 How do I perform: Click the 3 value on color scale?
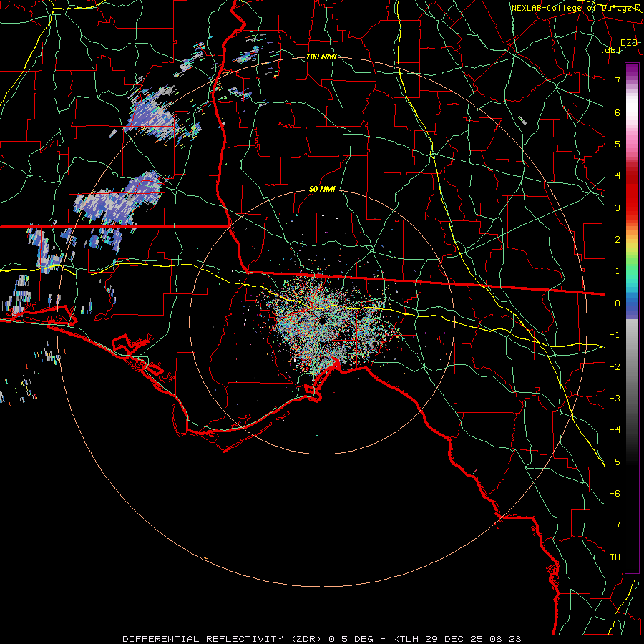(618, 208)
